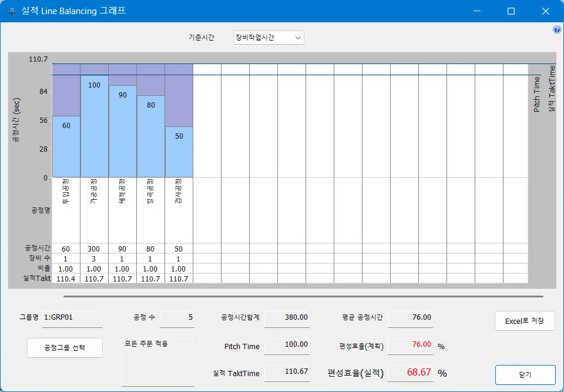
Task: Click the 편성효율(실적) field showing 68.67
Action: click(x=410, y=373)
